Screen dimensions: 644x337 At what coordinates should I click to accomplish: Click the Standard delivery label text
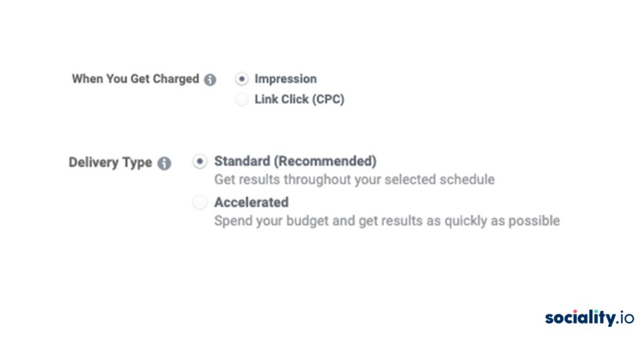click(242, 162)
